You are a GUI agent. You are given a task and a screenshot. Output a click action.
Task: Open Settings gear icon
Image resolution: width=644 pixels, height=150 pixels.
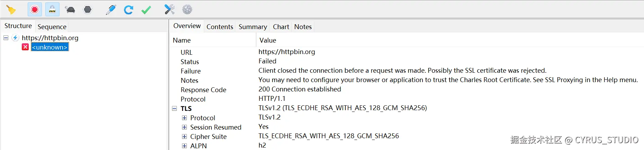point(187,9)
